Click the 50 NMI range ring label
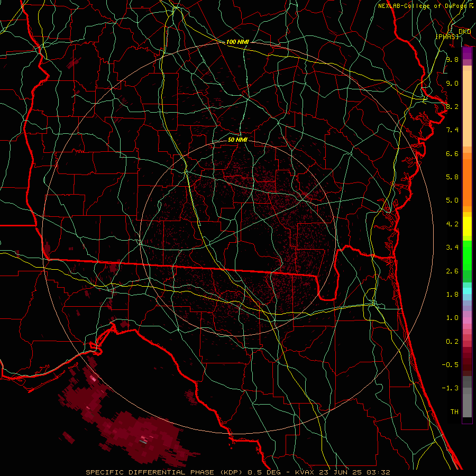This screenshot has height=476, width=476. coord(237,140)
